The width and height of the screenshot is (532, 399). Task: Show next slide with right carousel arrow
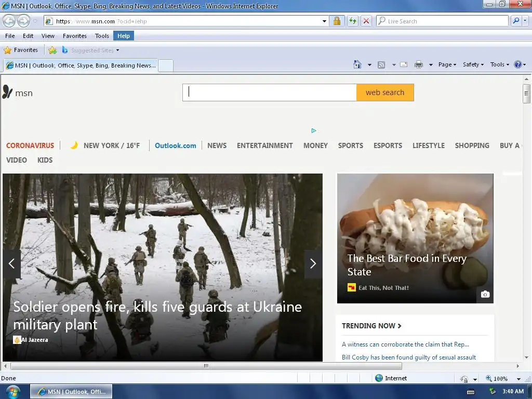313,263
